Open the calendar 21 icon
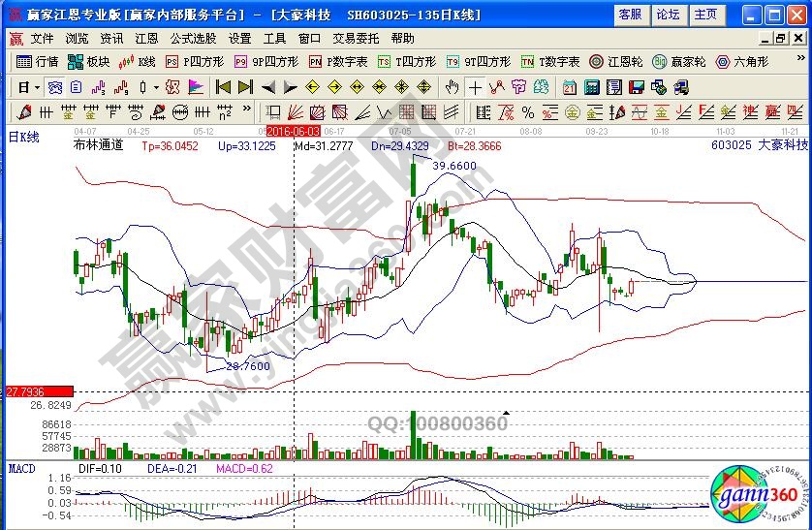 [x=570, y=87]
